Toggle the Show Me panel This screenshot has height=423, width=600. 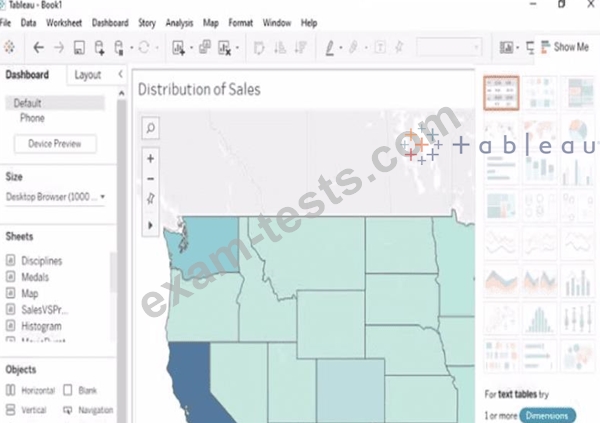coord(565,47)
